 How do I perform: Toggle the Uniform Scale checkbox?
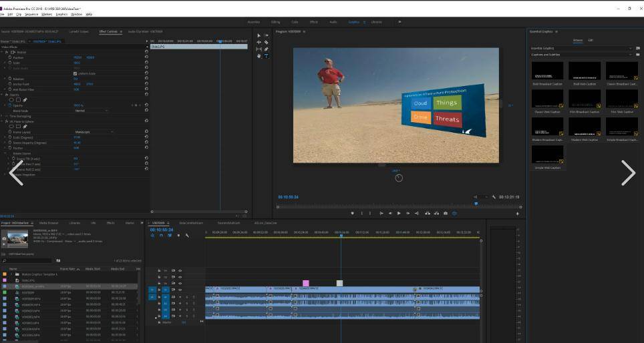[75, 73]
